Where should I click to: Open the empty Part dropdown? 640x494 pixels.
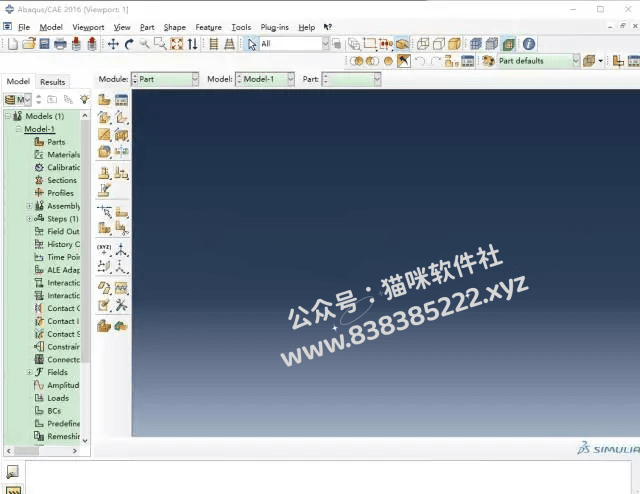(x=351, y=79)
